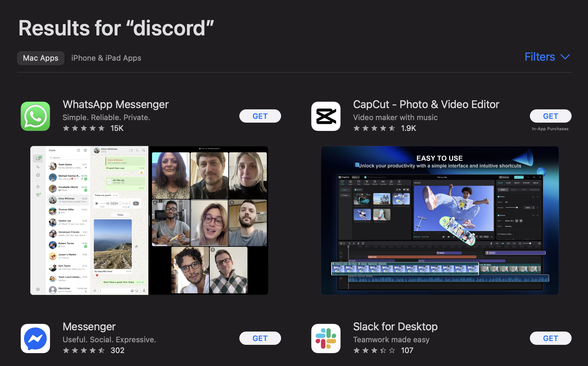The width and height of the screenshot is (588, 366).
Task: Click the 'Useful. Social. Expressive.' subtitle
Action: 109,340
